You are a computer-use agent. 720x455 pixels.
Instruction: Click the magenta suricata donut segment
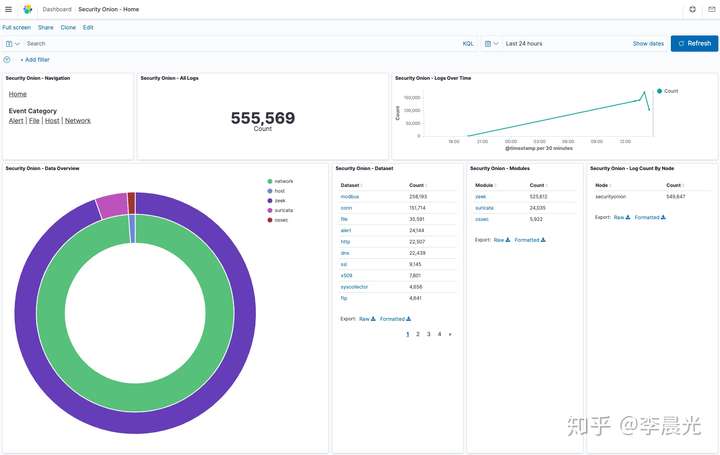[112, 205]
